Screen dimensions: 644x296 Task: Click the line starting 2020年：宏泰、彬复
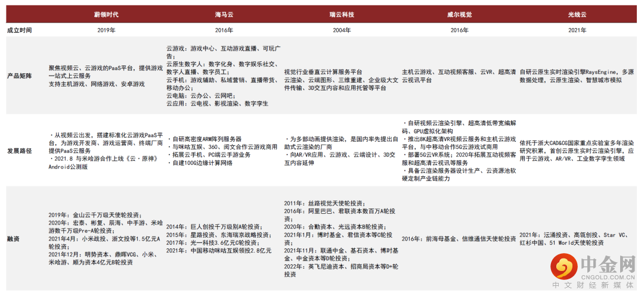(x=105, y=227)
